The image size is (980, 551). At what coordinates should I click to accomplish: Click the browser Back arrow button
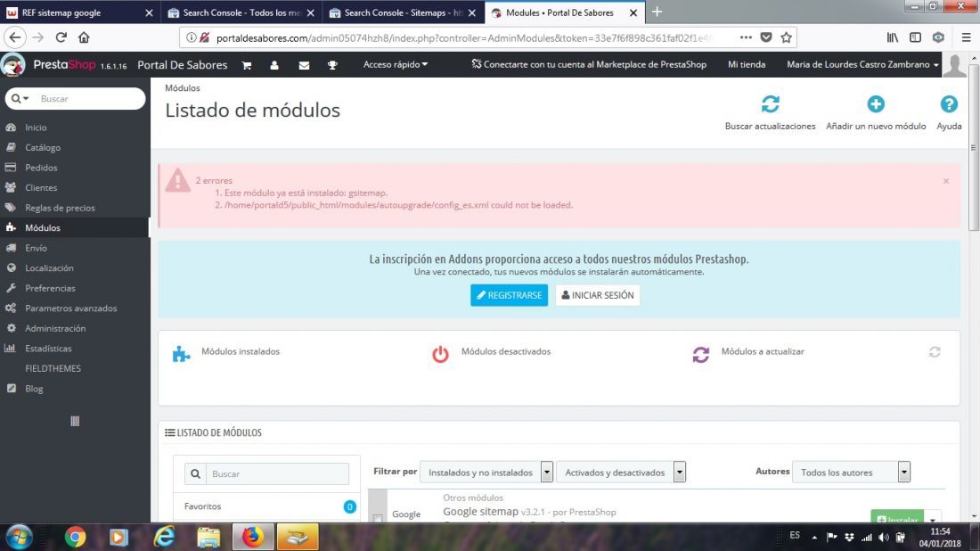pyautogui.click(x=15, y=37)
